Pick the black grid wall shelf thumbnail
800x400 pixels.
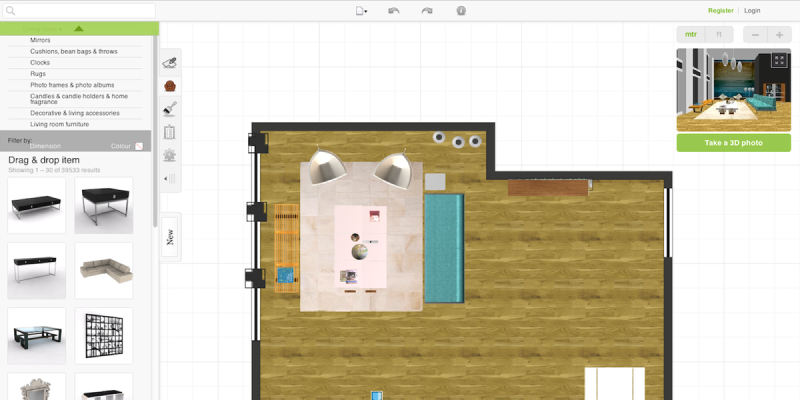click(104, 336)
